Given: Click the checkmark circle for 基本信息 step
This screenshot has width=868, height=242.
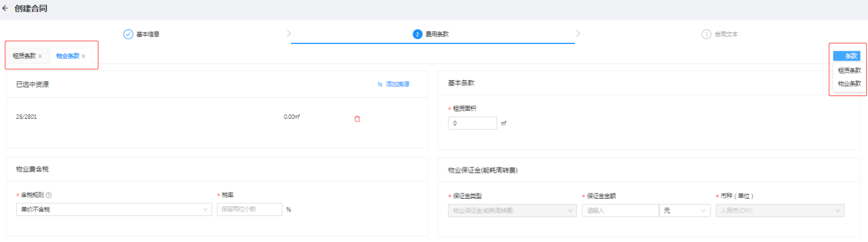Looking at the screenshot, I should (128, 34).
